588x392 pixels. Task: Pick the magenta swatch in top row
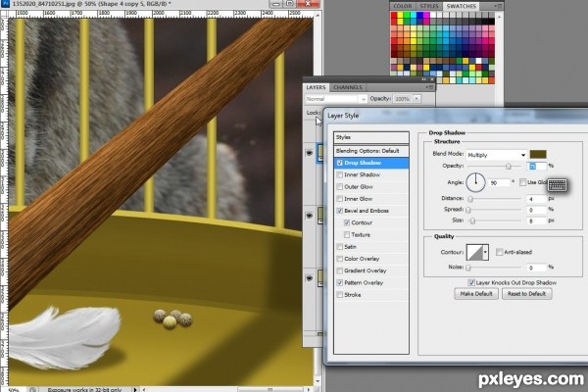pyautogui.click(x=426, y=15)
